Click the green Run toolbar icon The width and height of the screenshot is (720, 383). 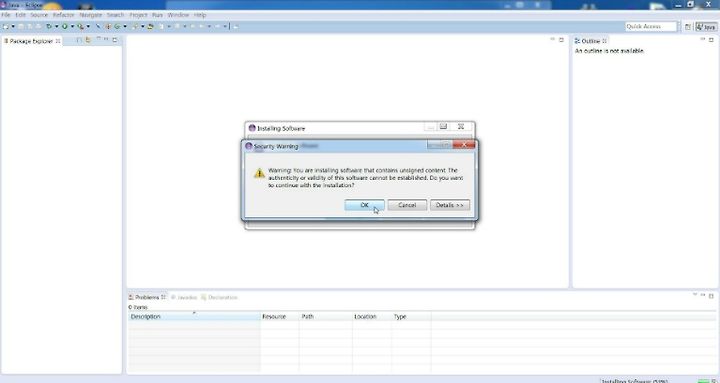(x=64, y=26)
